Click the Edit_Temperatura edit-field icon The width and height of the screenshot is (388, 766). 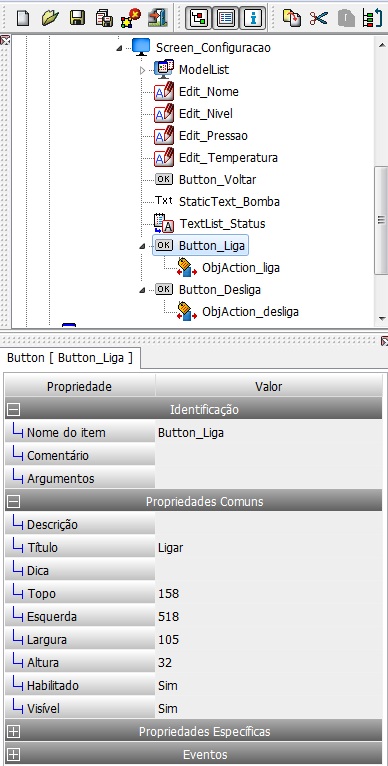(164, 157)
